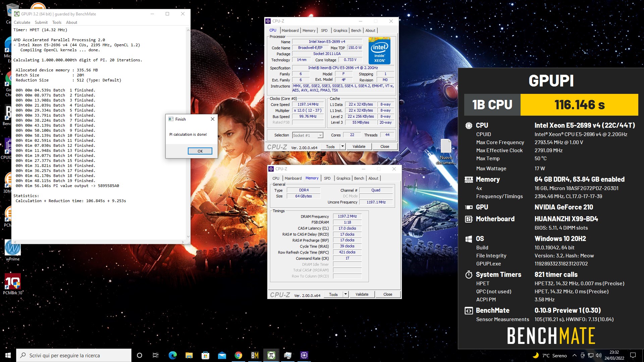Open SPD tab in upper CPU-Z
This screenshot has width=644, height=362.
324,31
